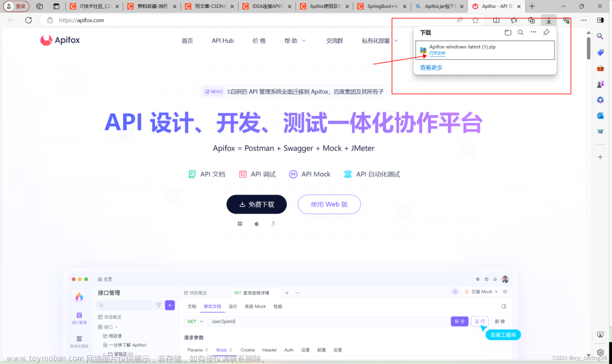Click 查看更多 in Downloads panel

(431, 67)
